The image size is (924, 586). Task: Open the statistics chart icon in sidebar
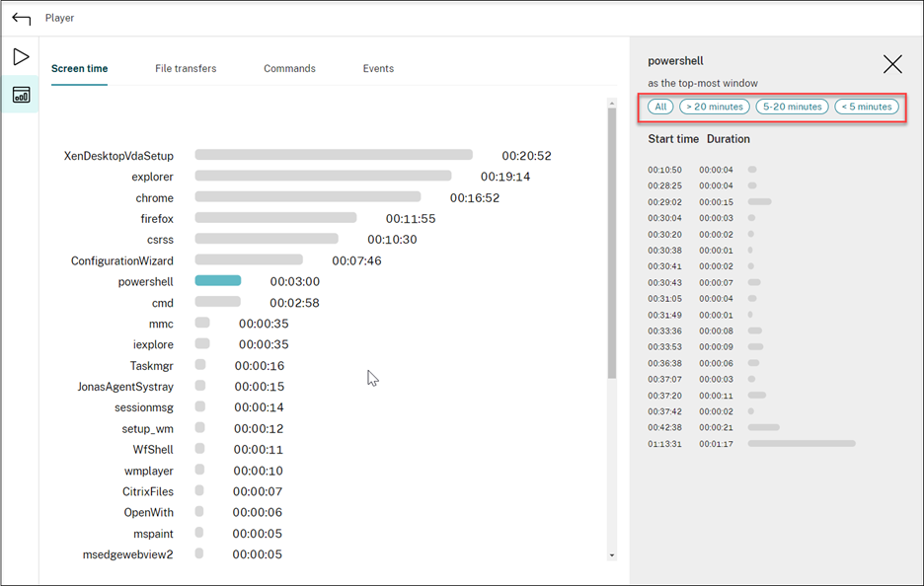click(21, 96)
